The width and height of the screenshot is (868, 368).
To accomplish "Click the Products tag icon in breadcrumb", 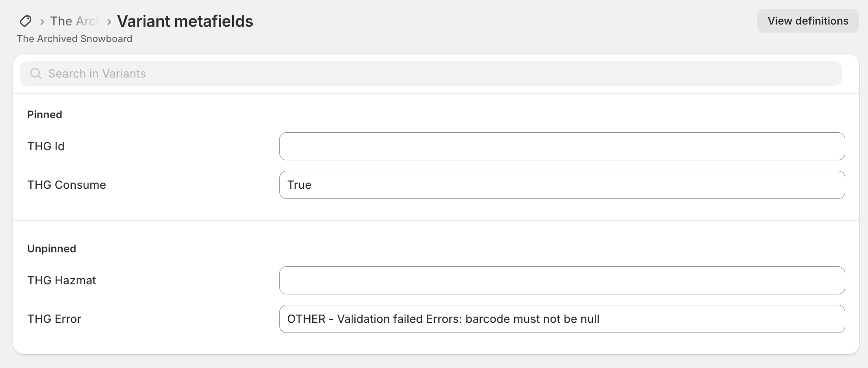I will pyautogui.click(x=25, y=21).
